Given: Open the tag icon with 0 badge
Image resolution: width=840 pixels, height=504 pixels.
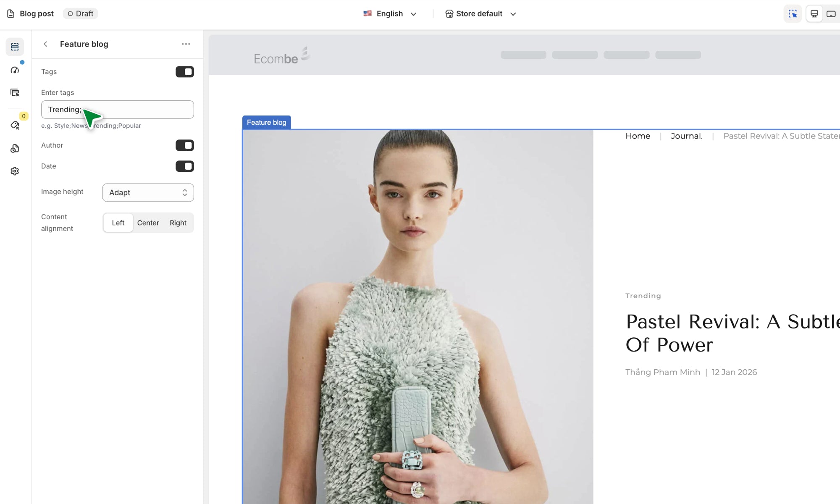Looking at the screenshot, I should pyautogui.click(x=15, y=125).
